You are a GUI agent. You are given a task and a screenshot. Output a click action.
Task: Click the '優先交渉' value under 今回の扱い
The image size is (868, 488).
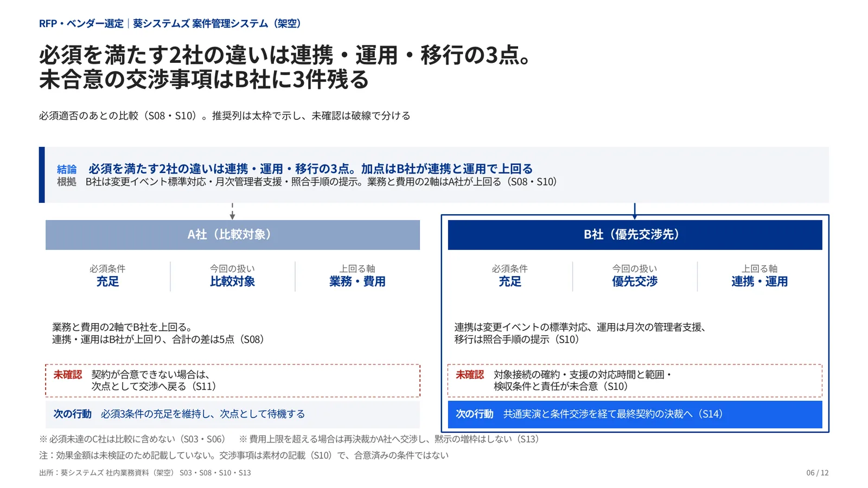tap(635, 281)
